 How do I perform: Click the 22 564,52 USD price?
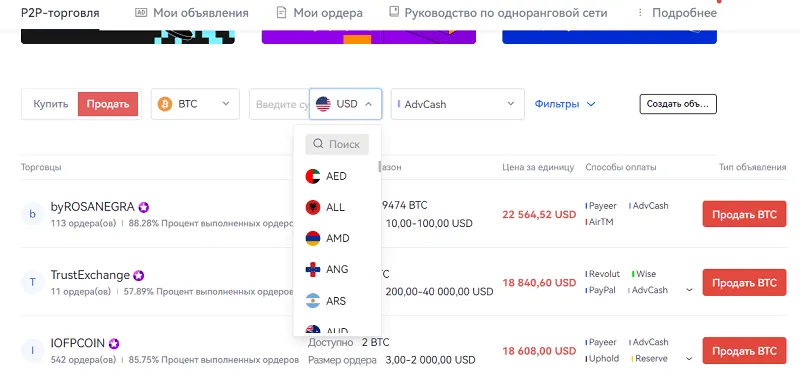pyautogui.click(x=539, y=215)
